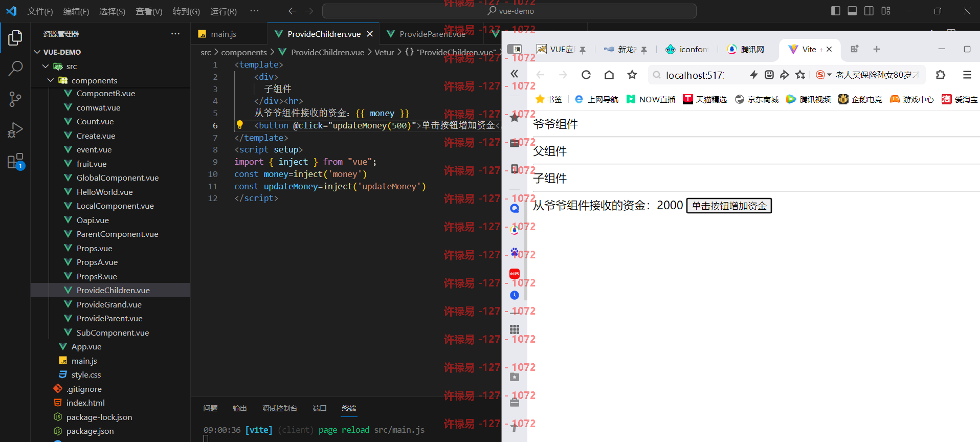Open style.css in the explorer
The width and height of the screenshot is (980, 442).
tap(86, 375)
